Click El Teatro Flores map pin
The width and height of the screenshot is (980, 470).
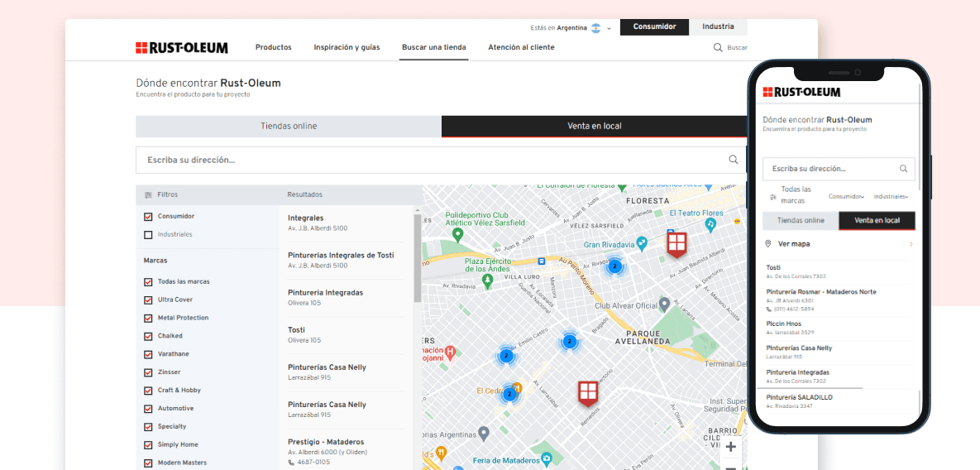point(710,224)
